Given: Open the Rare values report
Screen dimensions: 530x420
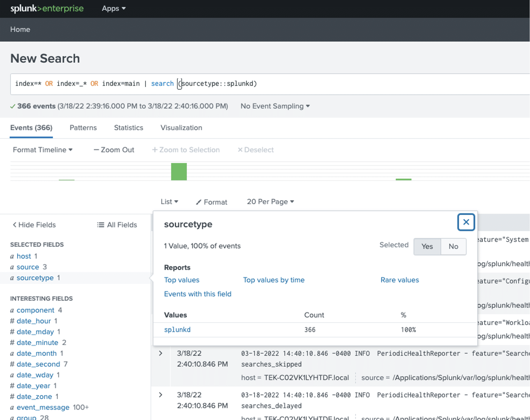Looking at the screenshot, I should click(400, 280).
